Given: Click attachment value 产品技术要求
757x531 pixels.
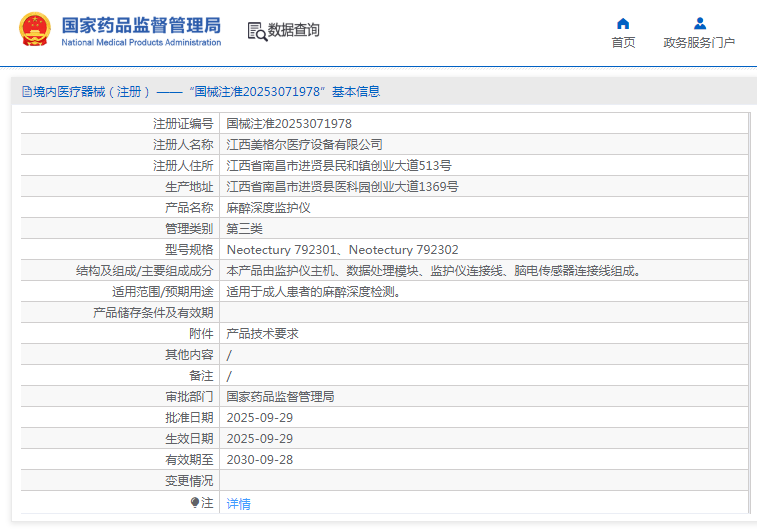Looking at the screenshot, I should coord(263,334).
